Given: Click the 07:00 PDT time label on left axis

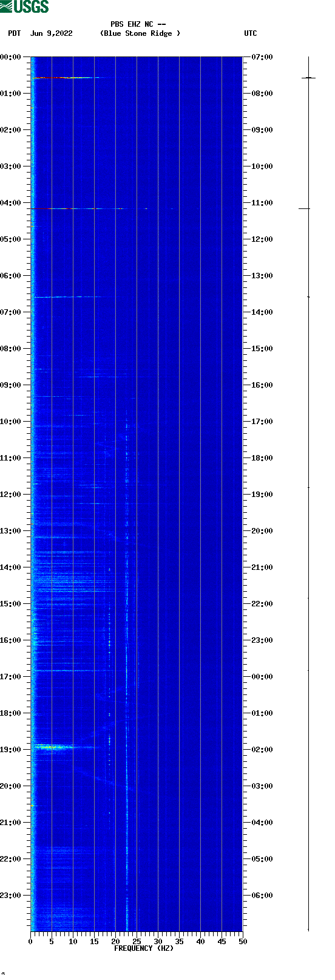Looking at the screenshot, I should 11,312.
